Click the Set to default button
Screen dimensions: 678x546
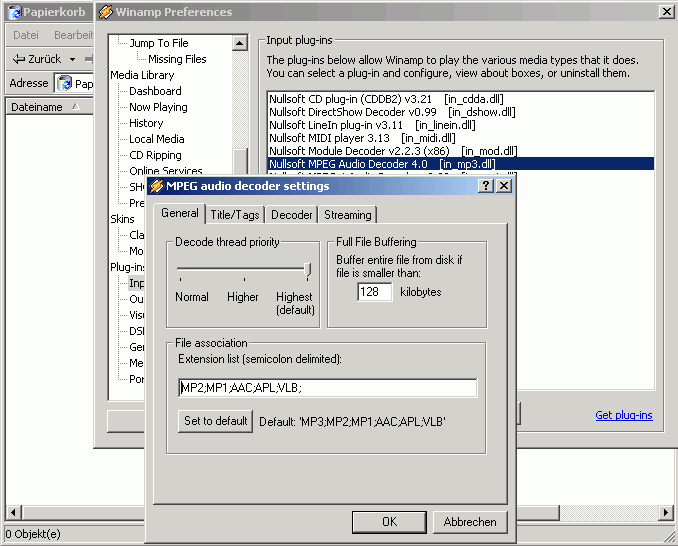[x=215, y=421]
